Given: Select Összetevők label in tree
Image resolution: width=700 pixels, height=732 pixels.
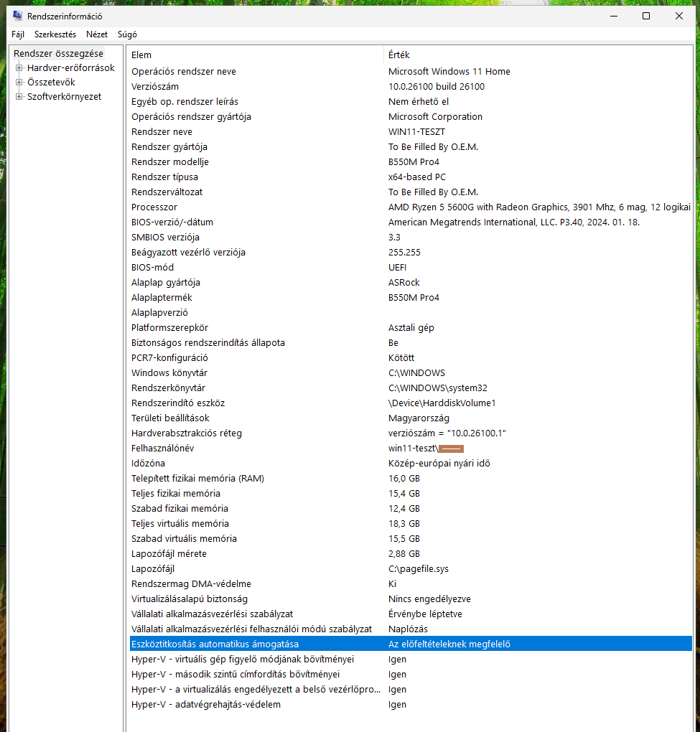Looking at the screenshot, I should pyautogui.click(x=52, y=82).
